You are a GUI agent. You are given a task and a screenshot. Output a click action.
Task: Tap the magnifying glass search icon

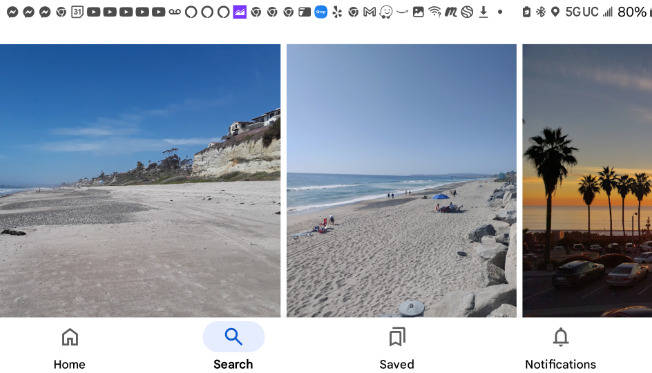coord(233,337)
